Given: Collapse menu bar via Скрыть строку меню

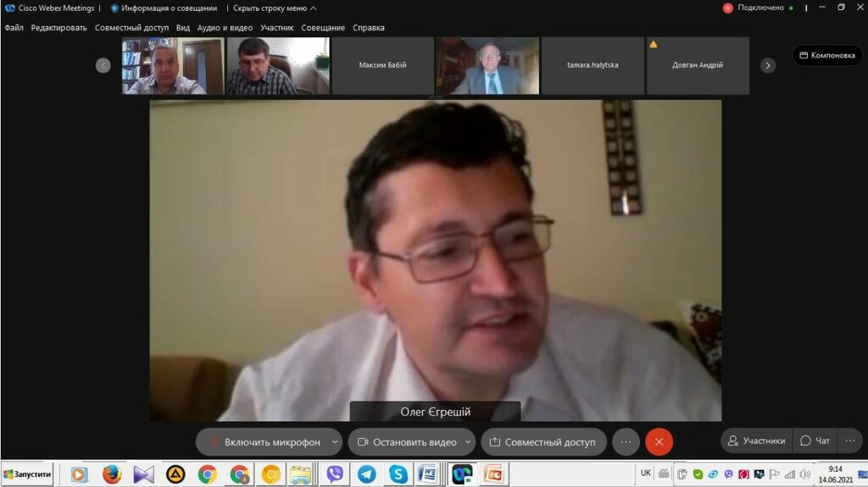Looking at the screenshot, I should point(274,8).
